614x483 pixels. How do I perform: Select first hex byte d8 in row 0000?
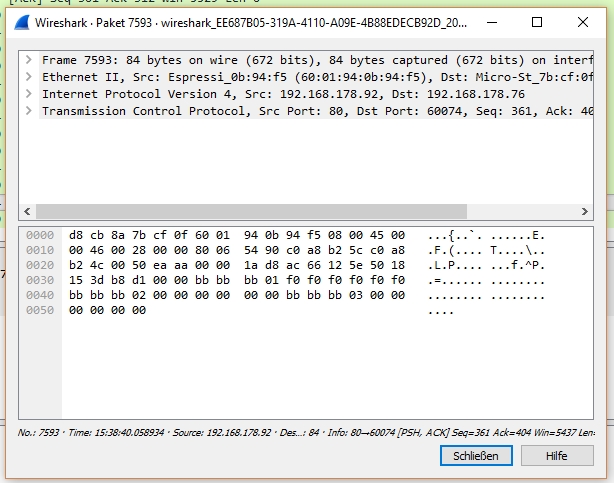[x=76, y=235]
